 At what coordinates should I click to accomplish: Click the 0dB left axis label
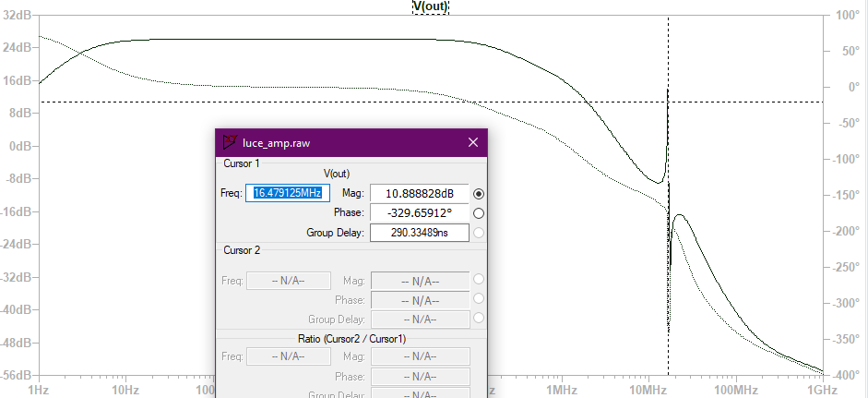18,146
